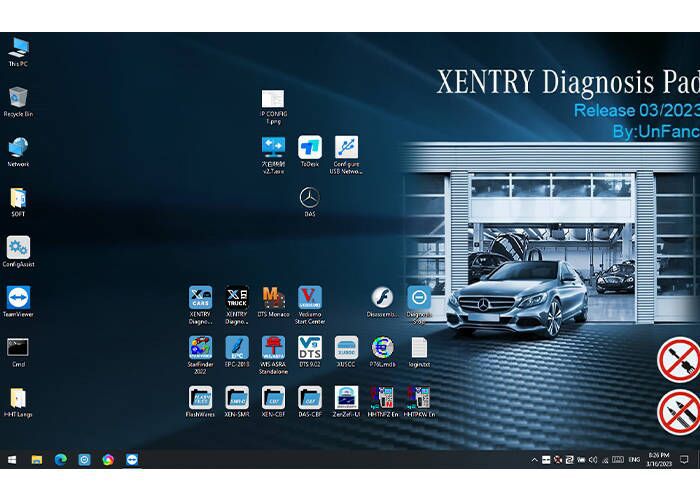Open the login.txt text file
The width and height of the screenshot is (700, 500).
tap(419, 347)
